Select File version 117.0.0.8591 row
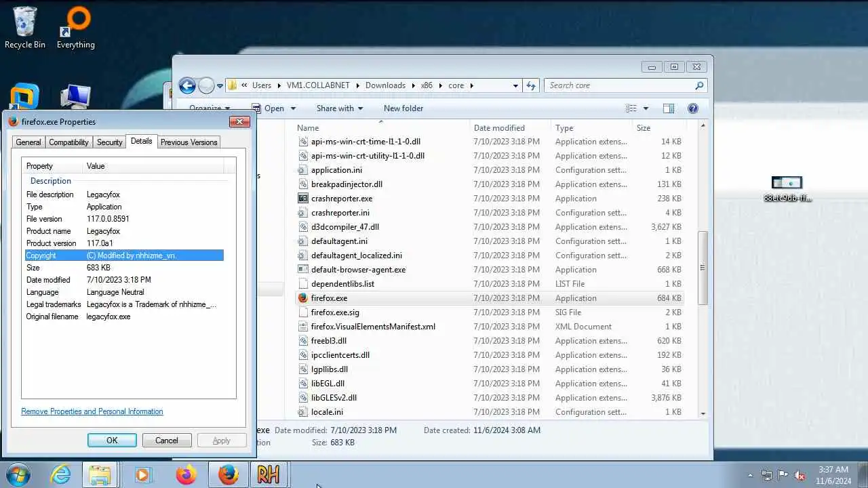The height and width of the screenshot is (488, 868). [x=124, y=219]
